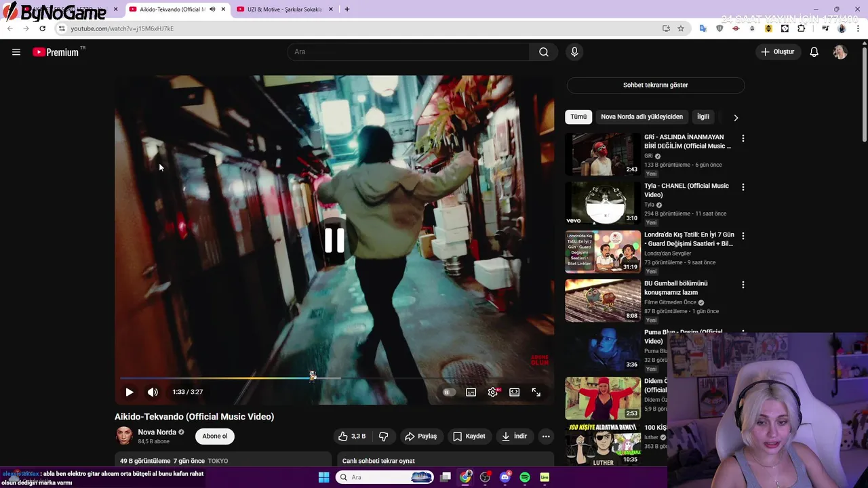Save the video with Kaydet
Image resolution: width=868 pixels, height=488 pixels.
[x=469, y=436]
